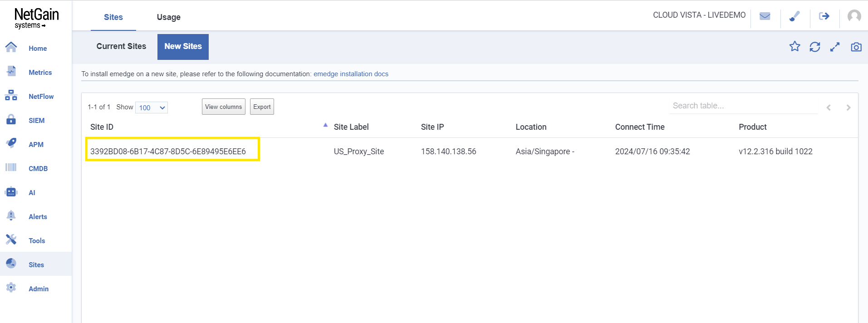Switch to the Usage top tab
Viewport: 868px width, 323px height.
click(169, 17)
